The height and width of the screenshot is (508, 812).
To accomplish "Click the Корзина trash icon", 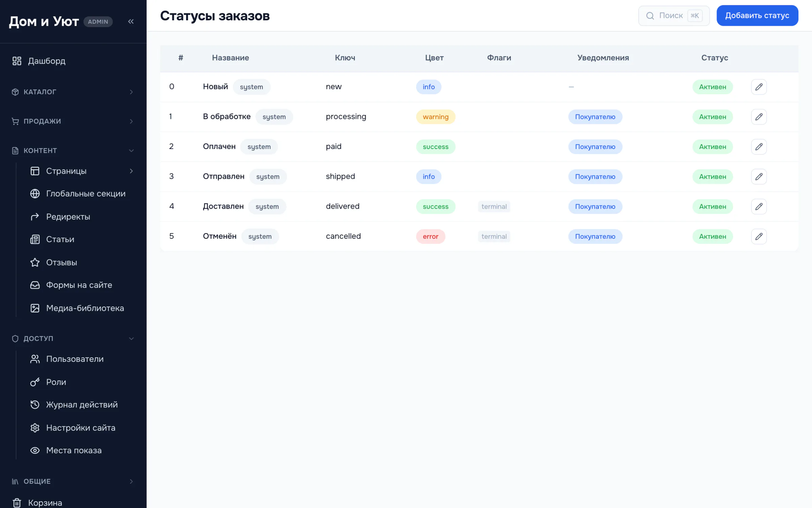I will [17, 503].
